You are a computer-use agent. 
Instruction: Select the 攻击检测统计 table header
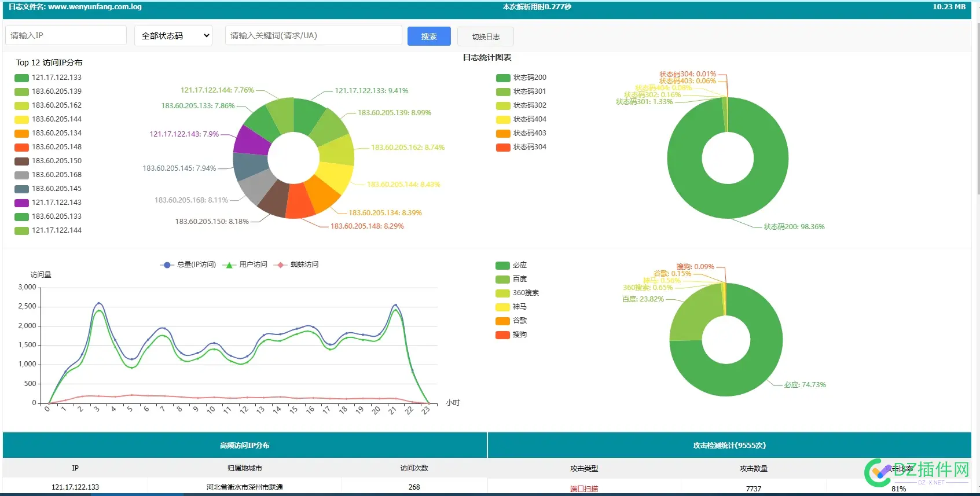point(729,446)
